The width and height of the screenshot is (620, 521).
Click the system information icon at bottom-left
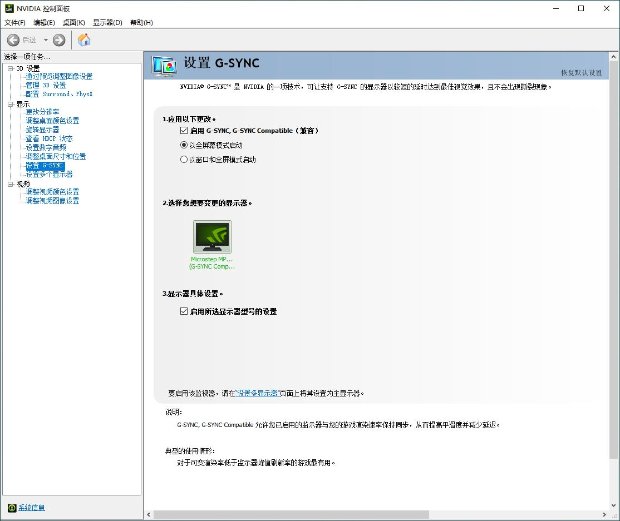[12, 508]
